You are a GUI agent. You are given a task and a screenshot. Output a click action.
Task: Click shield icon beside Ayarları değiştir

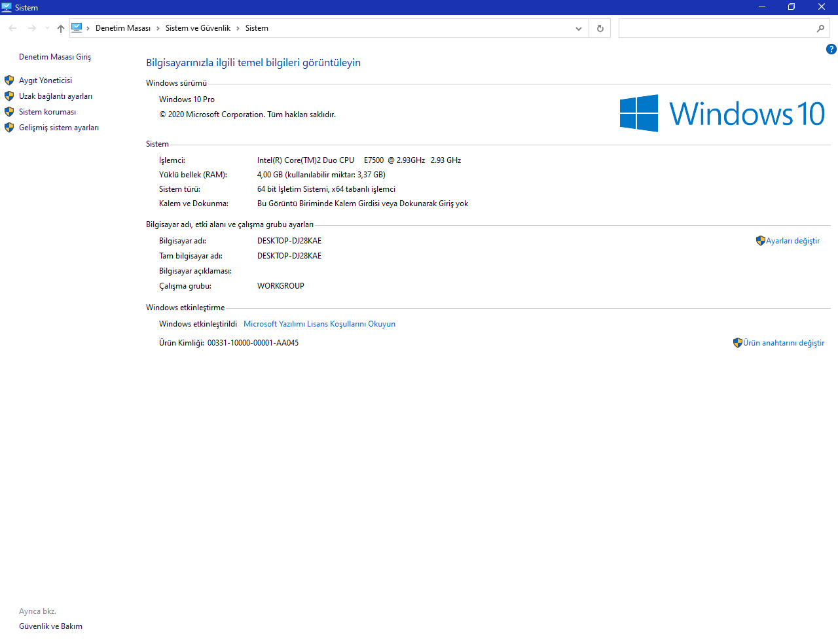tap(760, 241)
